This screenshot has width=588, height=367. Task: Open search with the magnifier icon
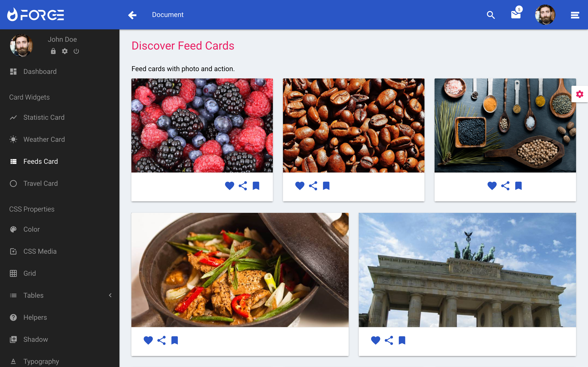(491, 15)
